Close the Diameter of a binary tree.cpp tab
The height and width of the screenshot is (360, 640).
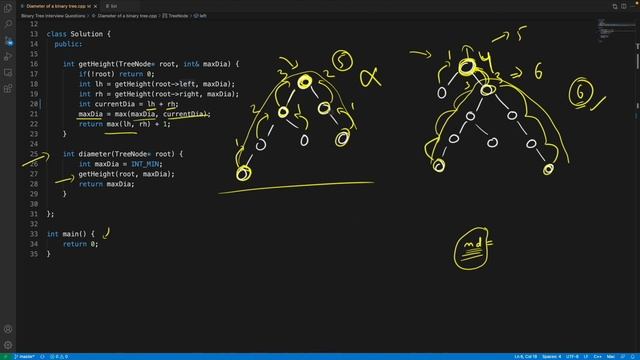pyautogui.click(x=96, y=6)
